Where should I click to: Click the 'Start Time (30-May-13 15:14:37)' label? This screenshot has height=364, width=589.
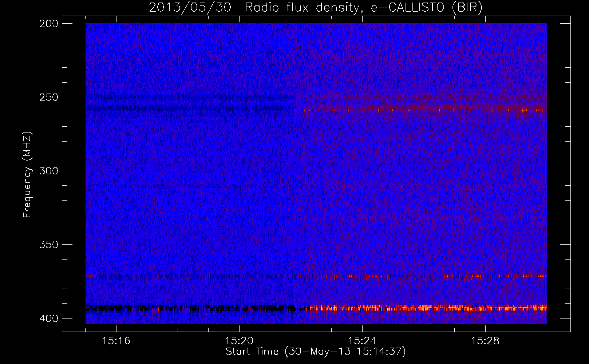click(316, 352)
